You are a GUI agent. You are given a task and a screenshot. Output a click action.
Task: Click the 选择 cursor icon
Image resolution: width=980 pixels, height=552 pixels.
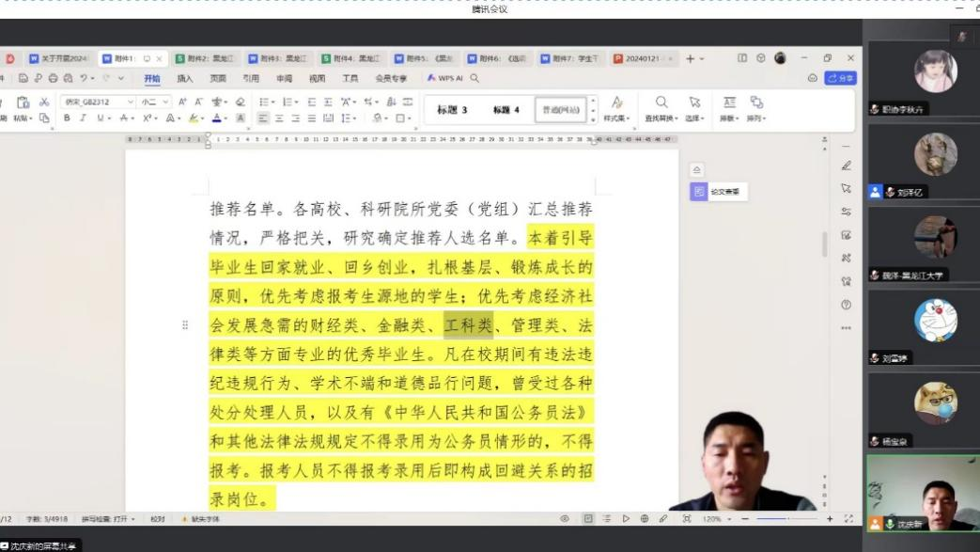(x=694, y=103)
